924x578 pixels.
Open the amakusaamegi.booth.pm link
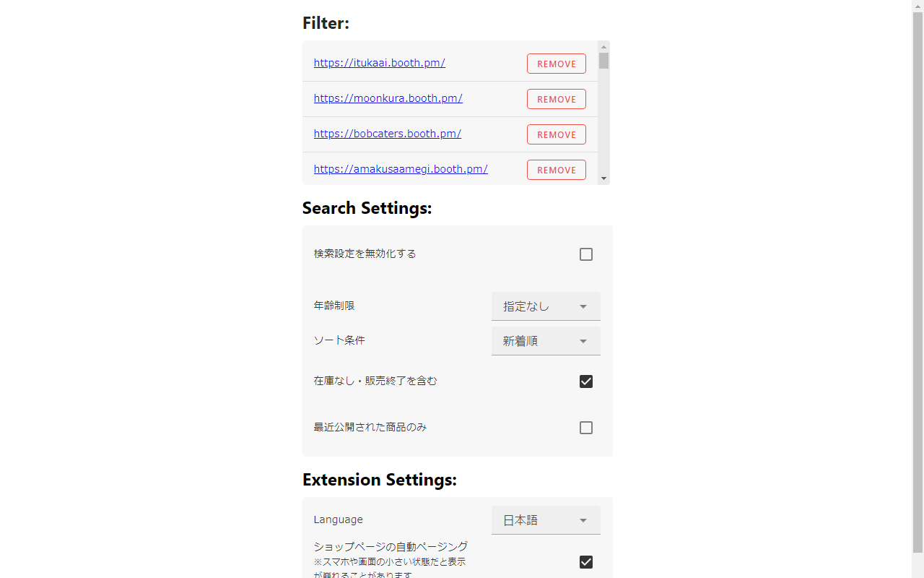click(x=401, y=169)
